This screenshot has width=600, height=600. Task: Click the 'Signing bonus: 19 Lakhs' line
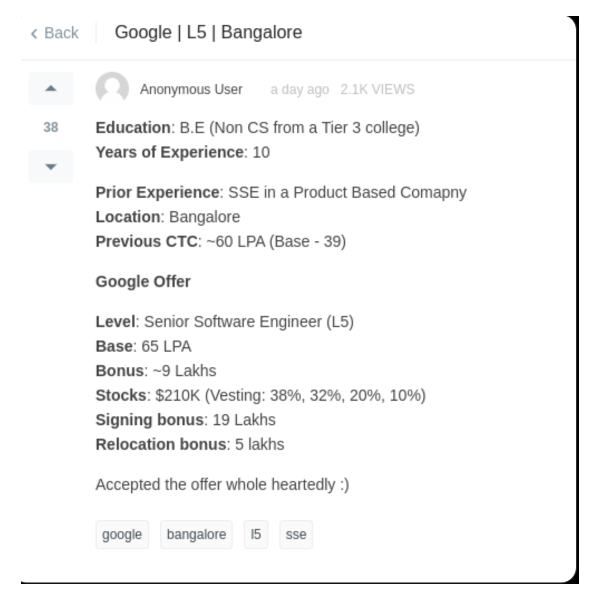pos(185,420)
